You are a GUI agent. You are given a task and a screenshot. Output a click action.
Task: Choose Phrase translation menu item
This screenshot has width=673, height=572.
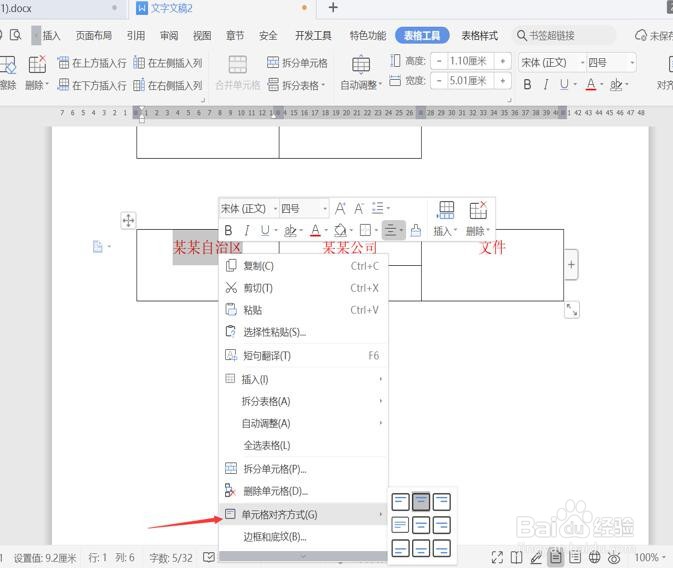click(303, 355)
